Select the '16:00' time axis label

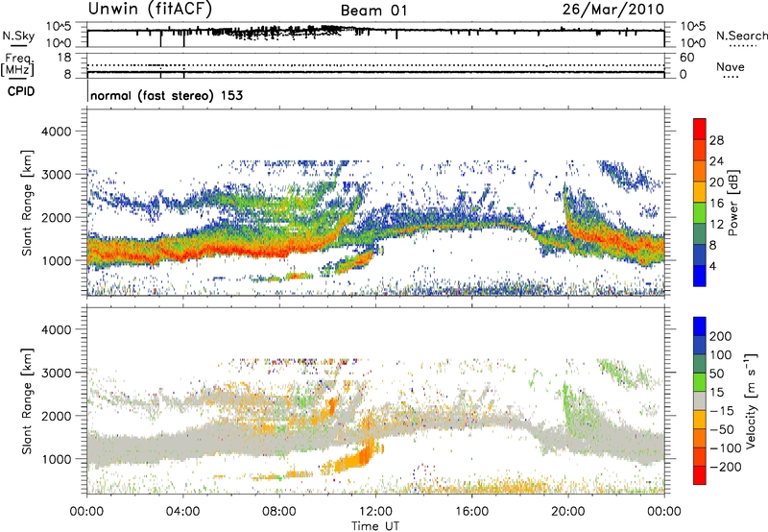coord(471,512)
